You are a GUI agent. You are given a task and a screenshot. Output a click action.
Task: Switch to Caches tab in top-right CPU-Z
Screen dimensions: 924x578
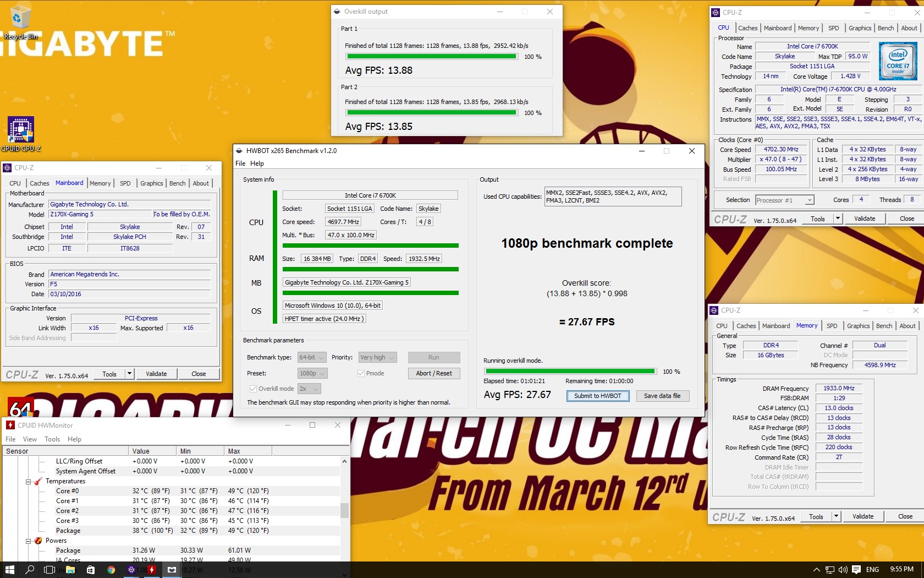(x=747, y=28)
